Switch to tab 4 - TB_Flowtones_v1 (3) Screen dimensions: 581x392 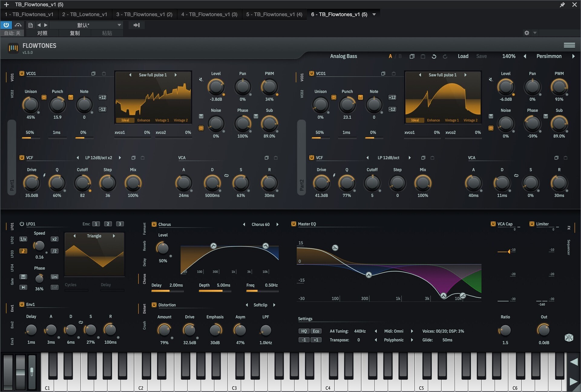[x=209, y=15]
